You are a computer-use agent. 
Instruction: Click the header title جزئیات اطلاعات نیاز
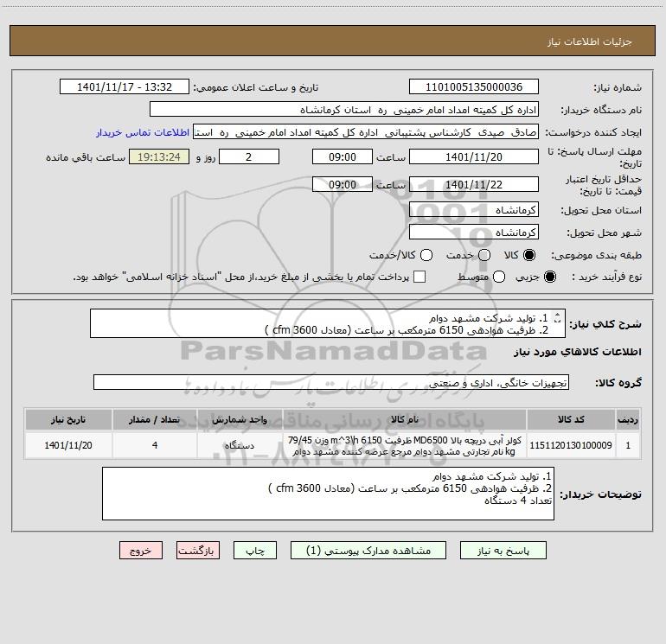pyautogui.click(x=590, y=41)
